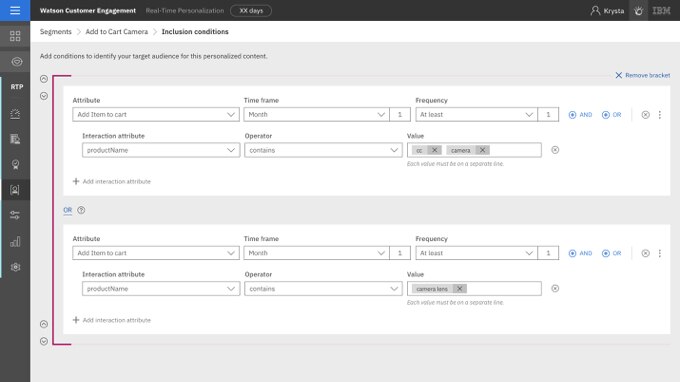The height and width of the screenshot is (382, 680).
Task: Open the sliders settings icon in sidebar
Action: pyautogui.click(x=15, y=215)
